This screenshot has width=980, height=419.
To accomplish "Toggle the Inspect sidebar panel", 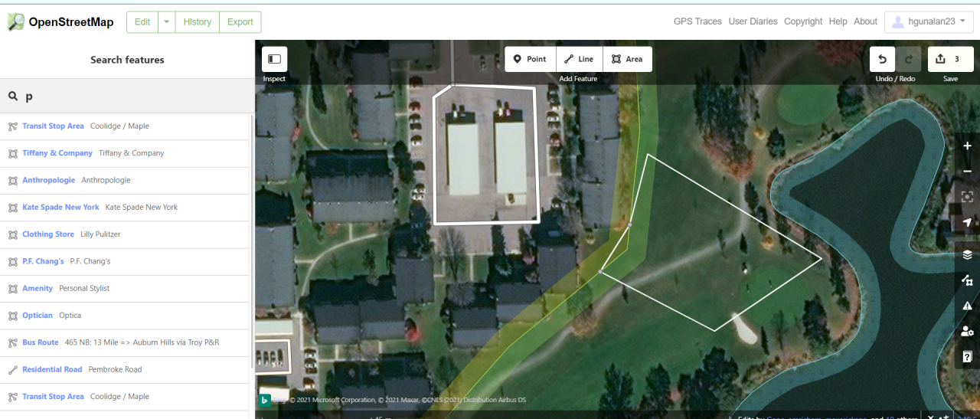I will click(274, 59).
